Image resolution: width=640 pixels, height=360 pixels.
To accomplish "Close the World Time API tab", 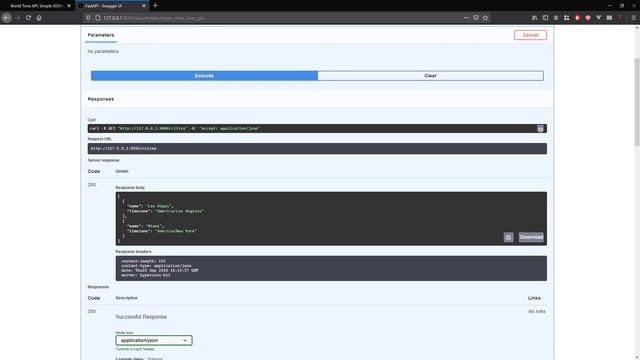I will (69, 6).
